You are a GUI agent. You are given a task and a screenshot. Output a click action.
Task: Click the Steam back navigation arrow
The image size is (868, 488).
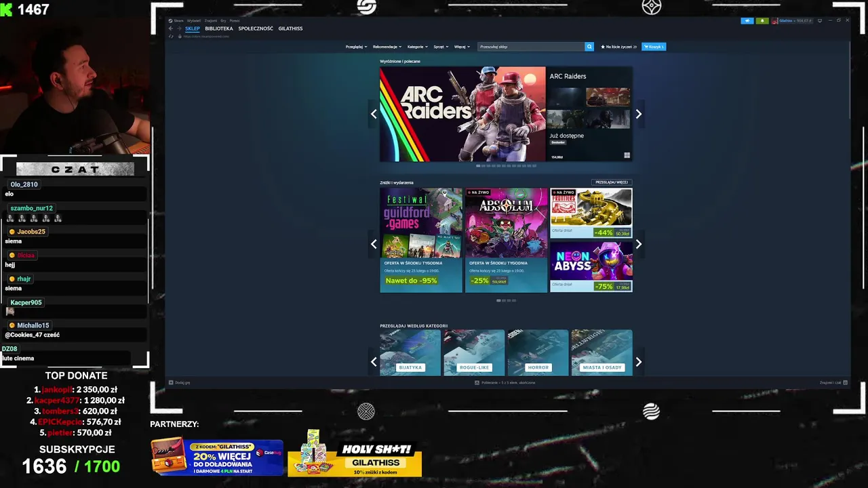171,28
